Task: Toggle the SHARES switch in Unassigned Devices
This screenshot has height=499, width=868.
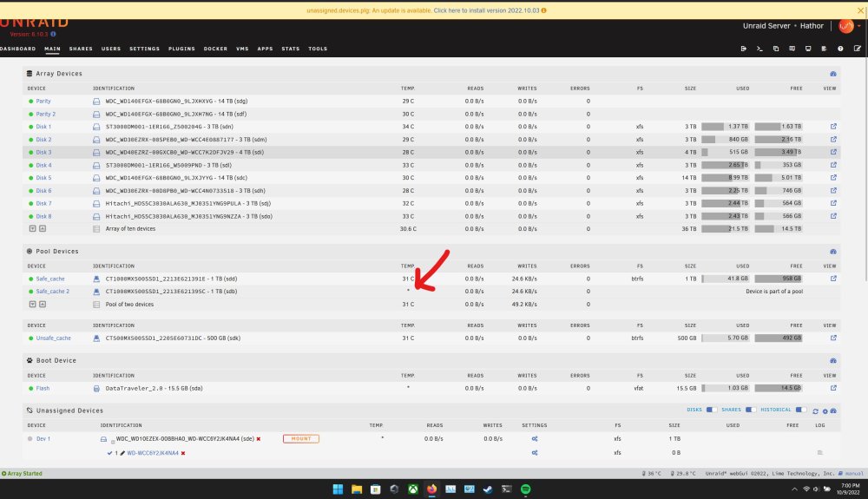Action: [x=750, y=410]
